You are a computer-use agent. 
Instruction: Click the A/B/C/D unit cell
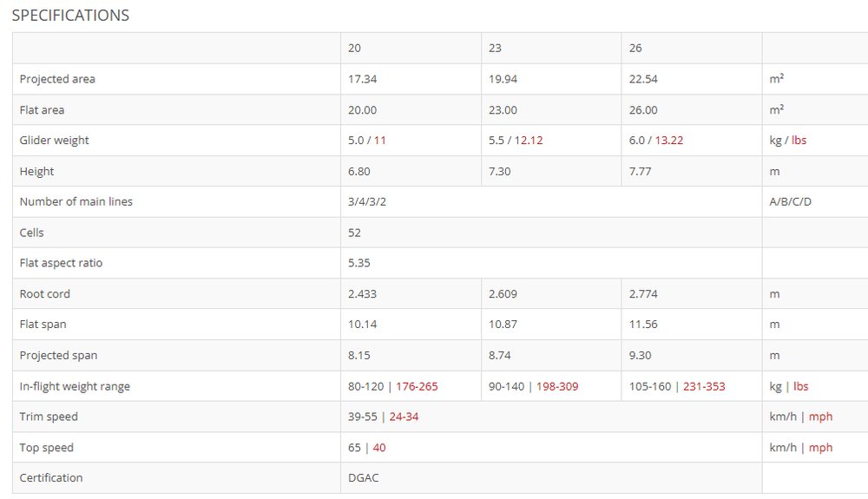pyautogui.click(x=791, y=202)
